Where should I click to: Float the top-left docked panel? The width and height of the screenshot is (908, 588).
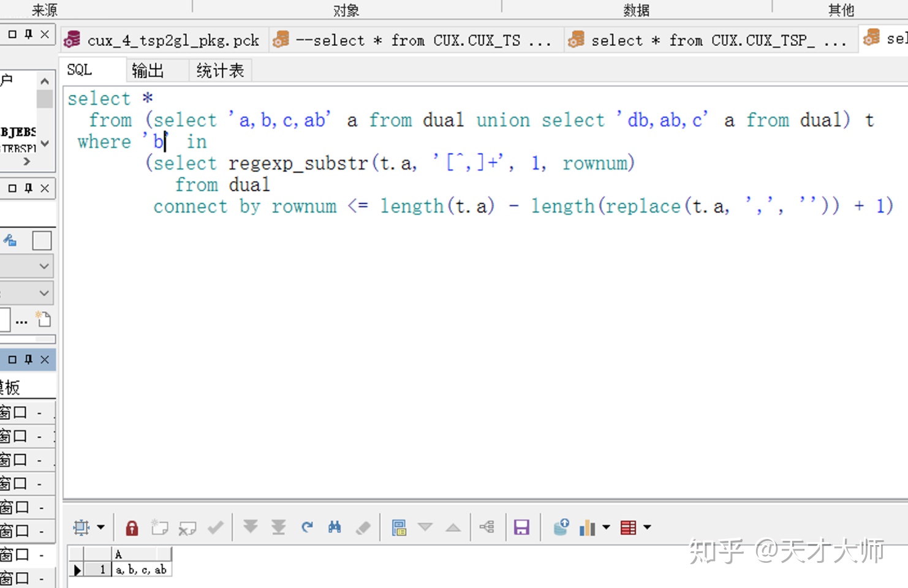(x=12, y=34)
